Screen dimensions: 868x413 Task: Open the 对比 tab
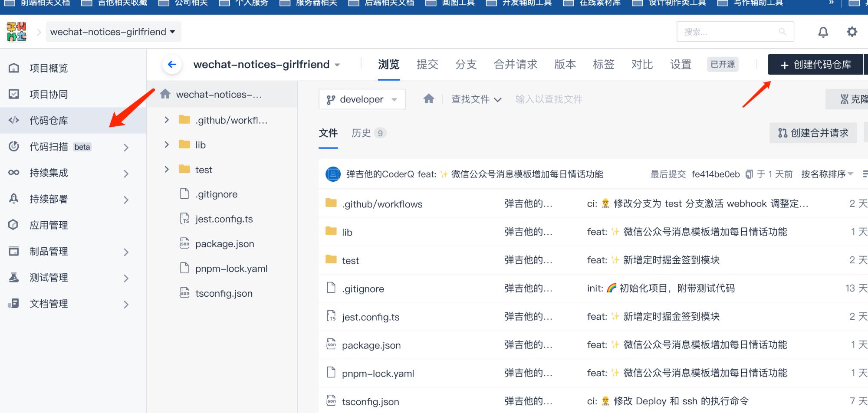coord(642,65)
